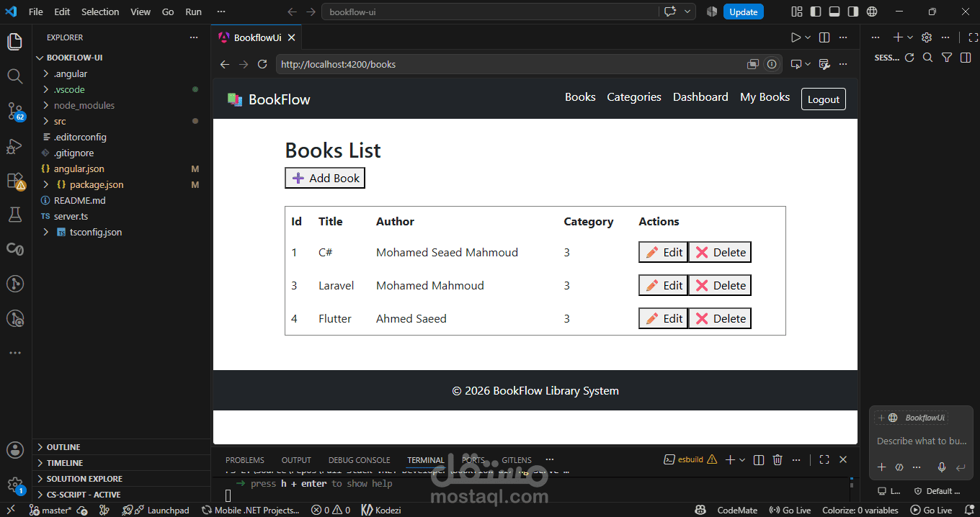Image resolution: width=980 pixels, height=517 pixels.
Task: Close the BookflowUi editor tab
Action: pos(291,37)
